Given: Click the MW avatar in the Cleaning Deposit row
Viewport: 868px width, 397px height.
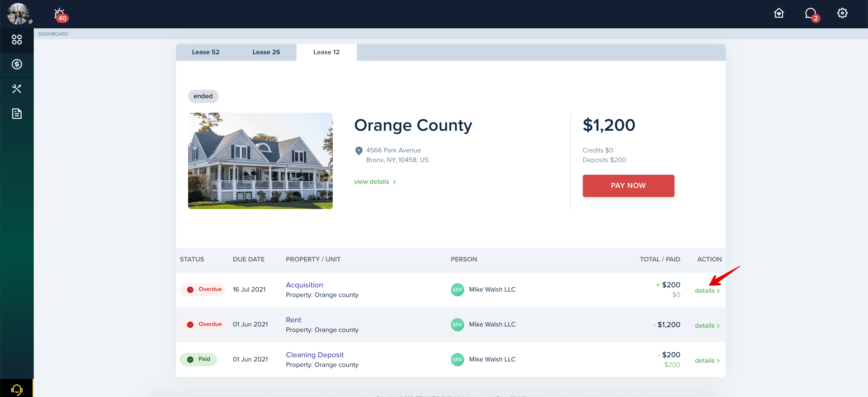Looking at the screenshot, I should click(457, 360).
